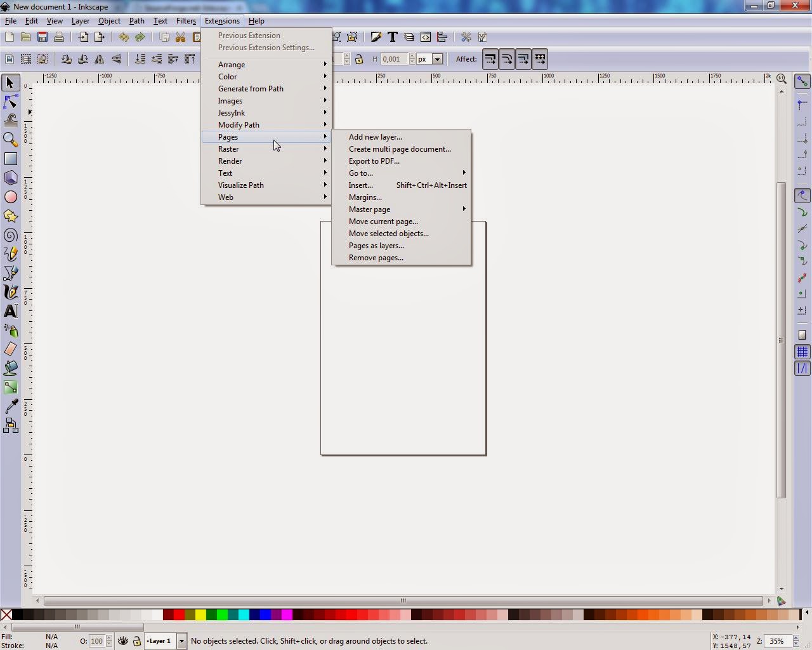Toggle current layer visibility eye
This screenshot has height=650, width=812.
tap(123, 641)
